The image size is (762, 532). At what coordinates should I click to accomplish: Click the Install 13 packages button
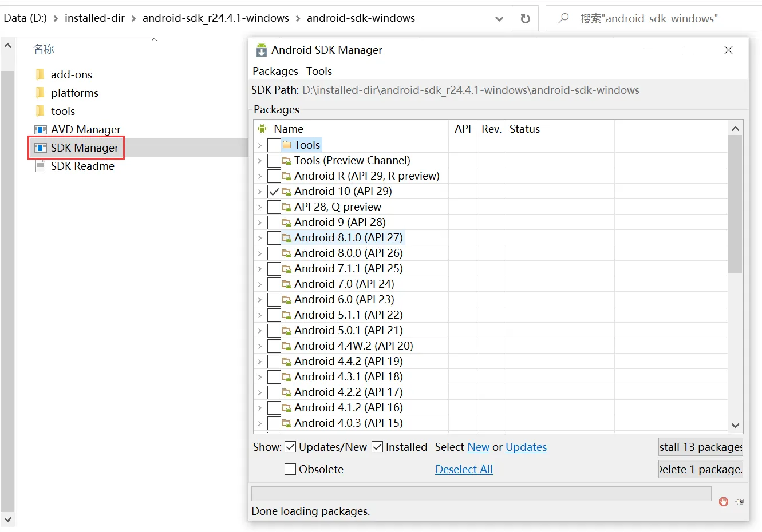pyautogui.click(x=701, y=447)
